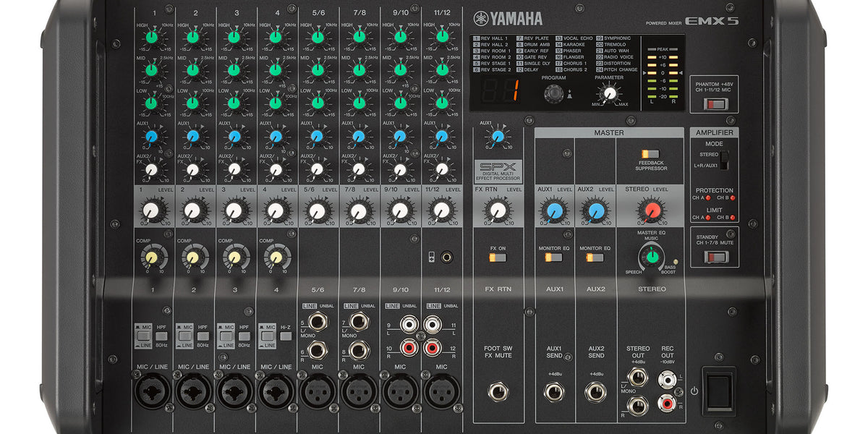Viewport: 868px width, 434px height.
Task: Click the blue AUX1 knob above SPX logo
Action: pos(497,135)
